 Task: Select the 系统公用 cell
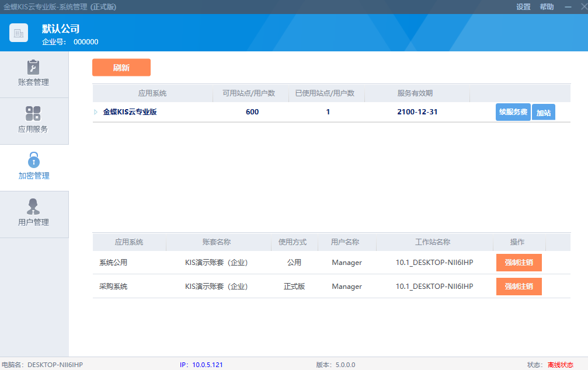[x=113, y=263]
